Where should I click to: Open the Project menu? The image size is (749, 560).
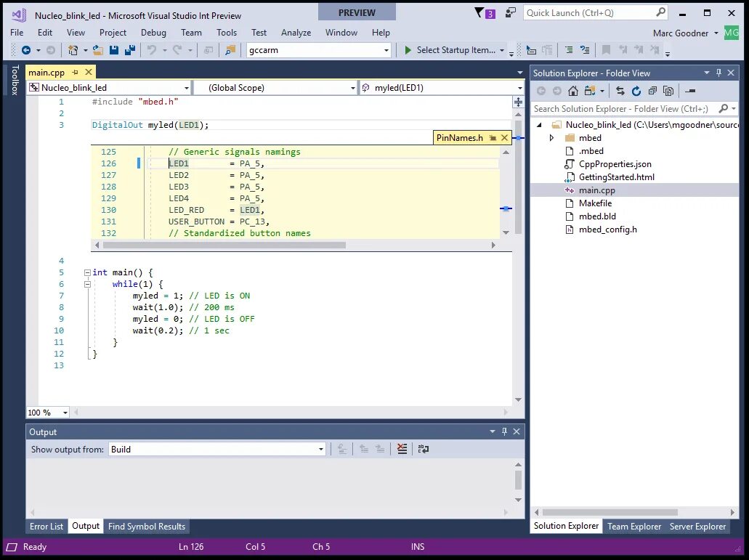click(x=113, y=33)
